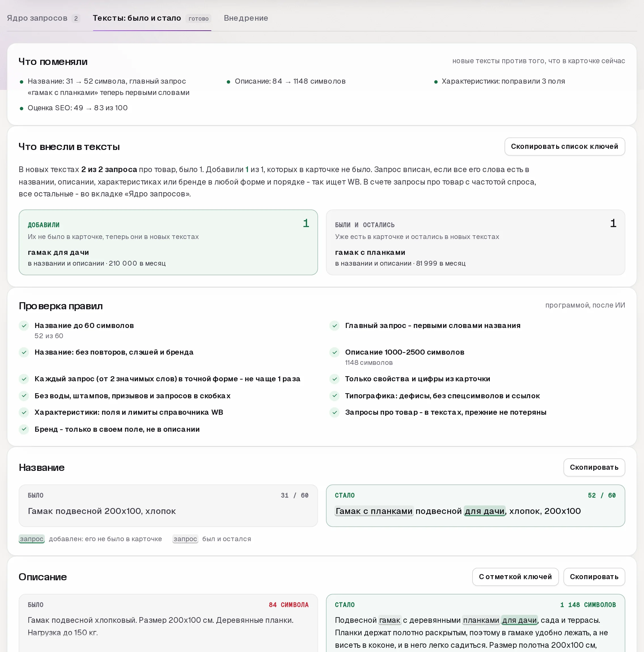Image resolution: width=644 pixels, height=652 pixels.
Task: Click «Характеристики: поправили 3 поля» summary item
Action: pyautogui.click(x=503, y=81)
